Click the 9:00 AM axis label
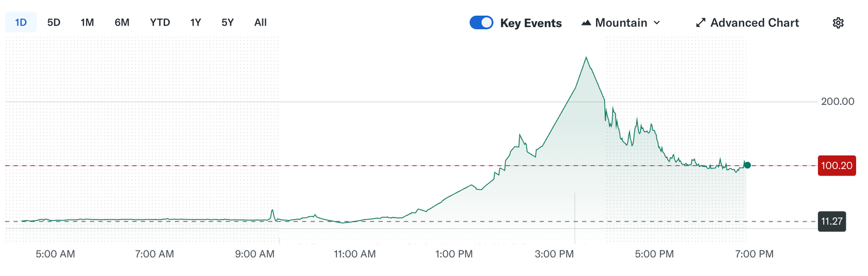Viewport: 868px width, 276px height. click(254, 254)
